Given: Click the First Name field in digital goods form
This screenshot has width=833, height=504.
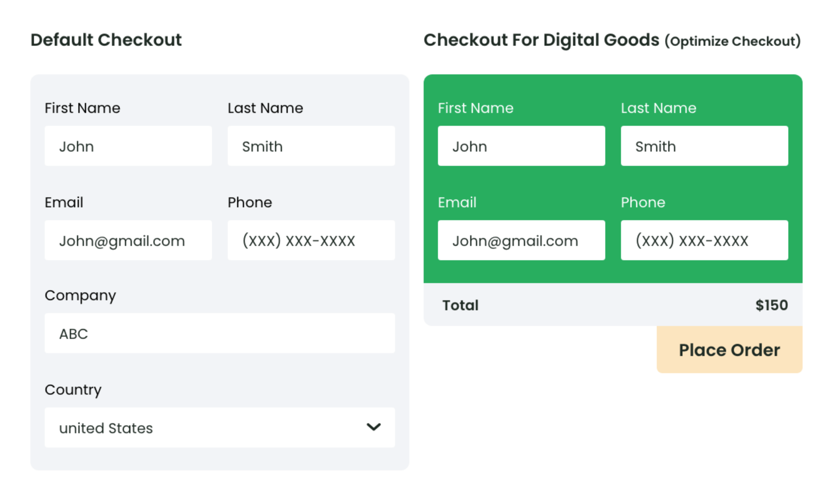Looking at the screenshot, I should click(521, 146).
